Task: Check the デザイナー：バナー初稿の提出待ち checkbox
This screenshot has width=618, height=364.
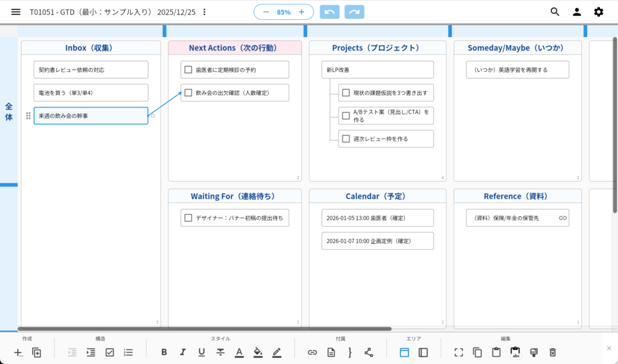Action: 188,218
